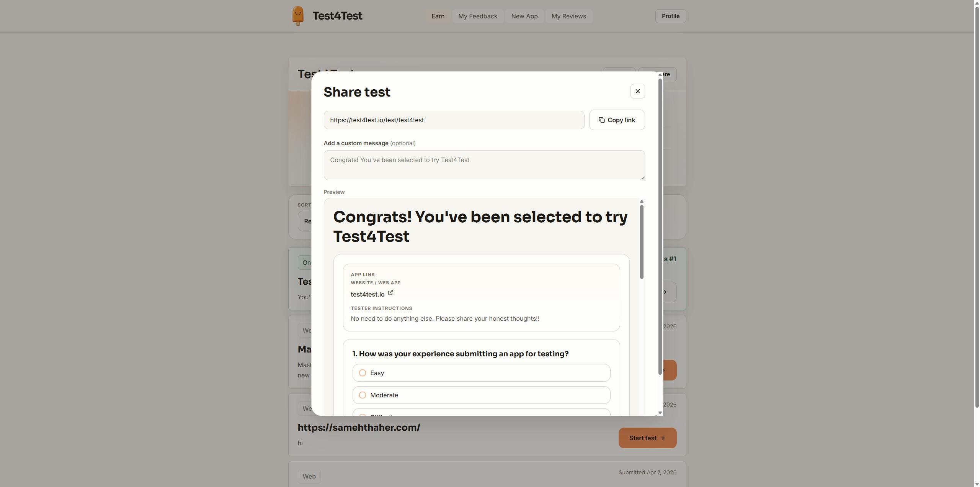Click the share URL input field
This screenshot has height=487, width=980.
(454, 120)
